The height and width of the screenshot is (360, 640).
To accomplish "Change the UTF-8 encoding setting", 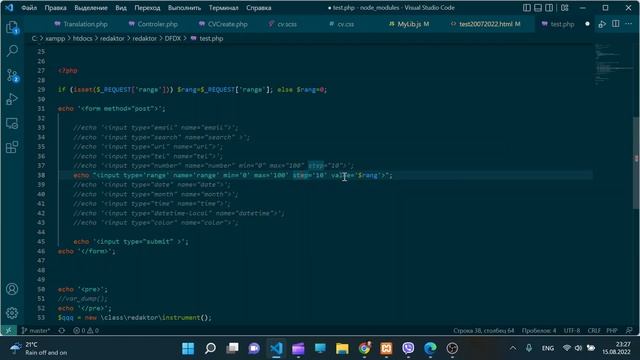I will click(x=572, y=330).
